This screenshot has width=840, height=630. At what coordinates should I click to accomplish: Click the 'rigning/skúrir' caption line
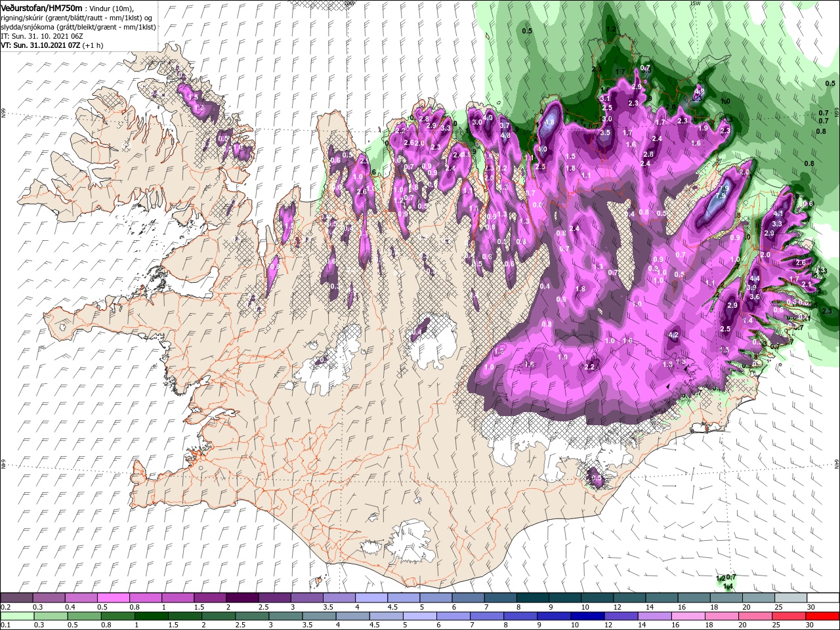coord(76,17)
